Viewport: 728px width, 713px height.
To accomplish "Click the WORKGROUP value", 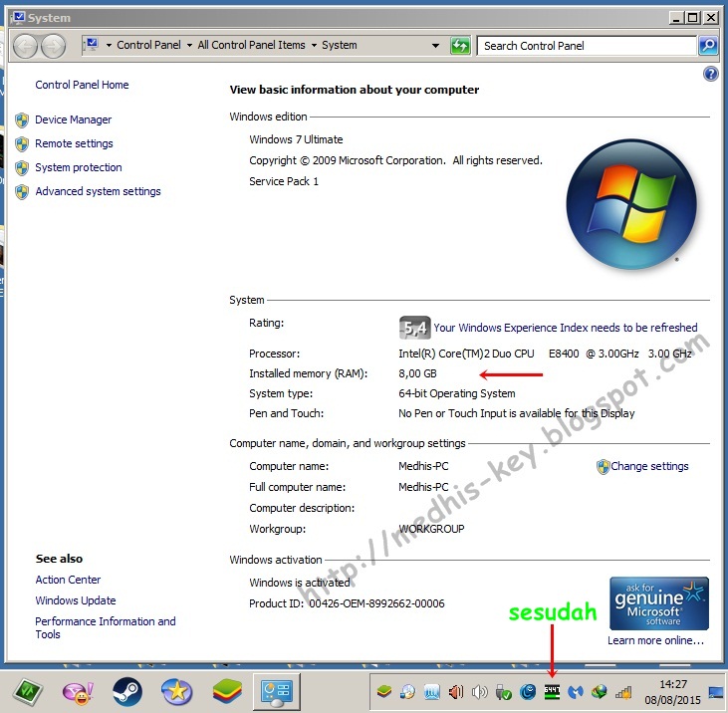I will pos(431,529).
